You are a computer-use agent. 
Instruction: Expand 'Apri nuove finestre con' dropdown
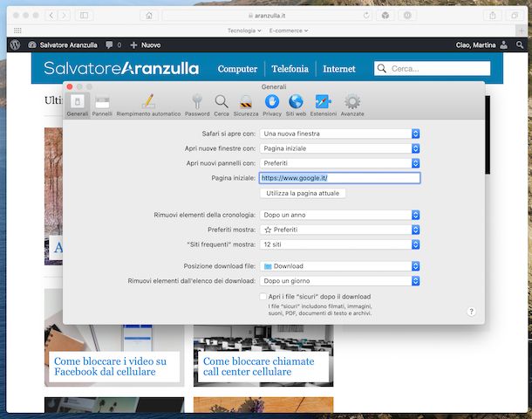340,148
